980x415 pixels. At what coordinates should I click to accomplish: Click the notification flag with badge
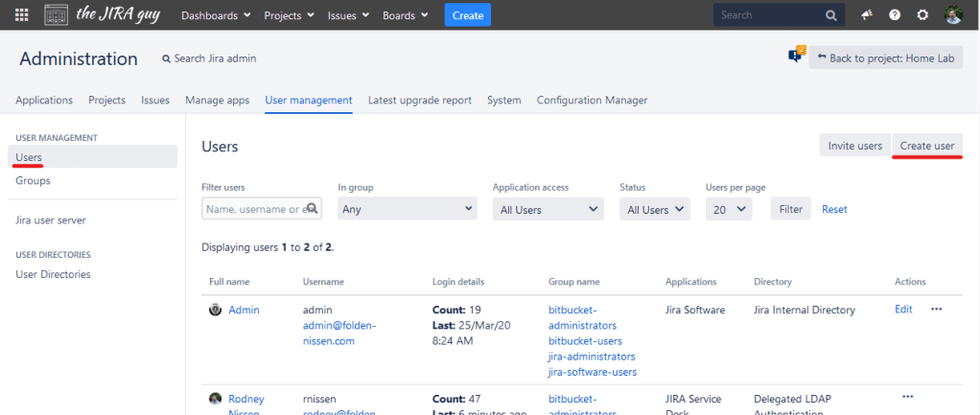pos(795,57)
